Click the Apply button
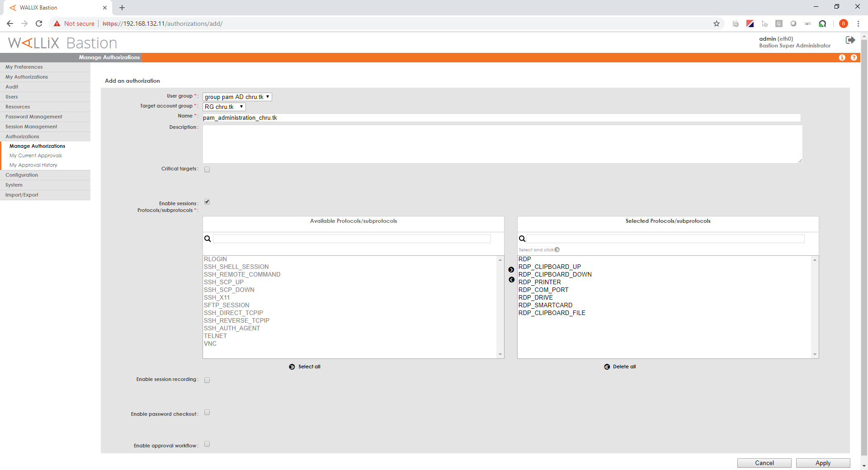 click(823, 463)
